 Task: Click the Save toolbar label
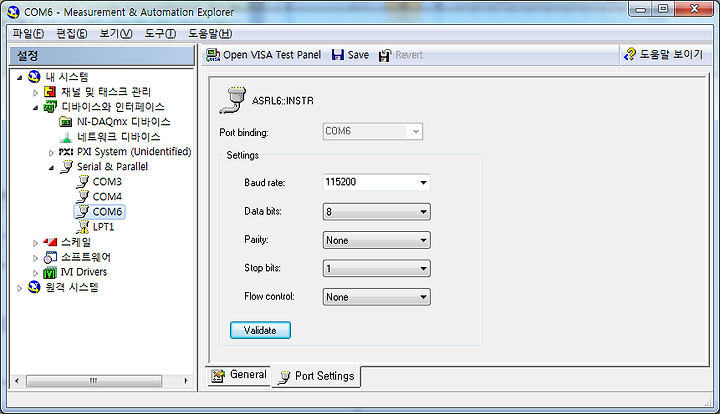coord(358,55)
